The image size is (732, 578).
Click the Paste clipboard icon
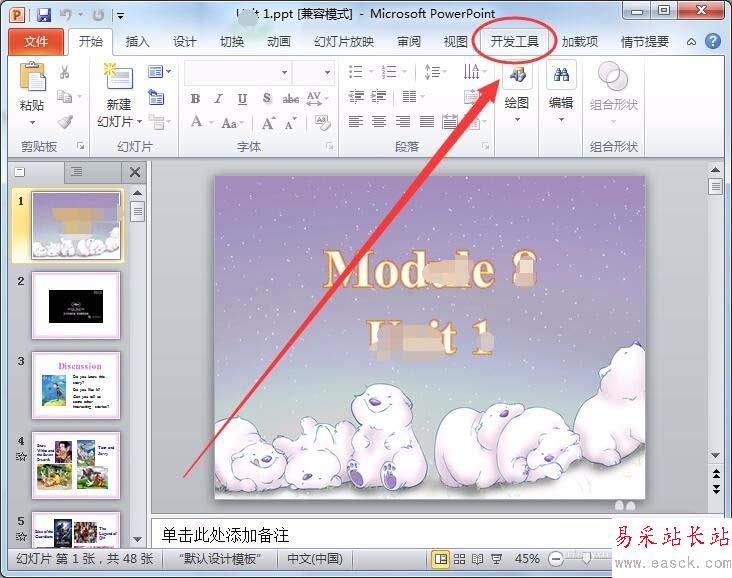pyautogui.click(x=32, y=76)
